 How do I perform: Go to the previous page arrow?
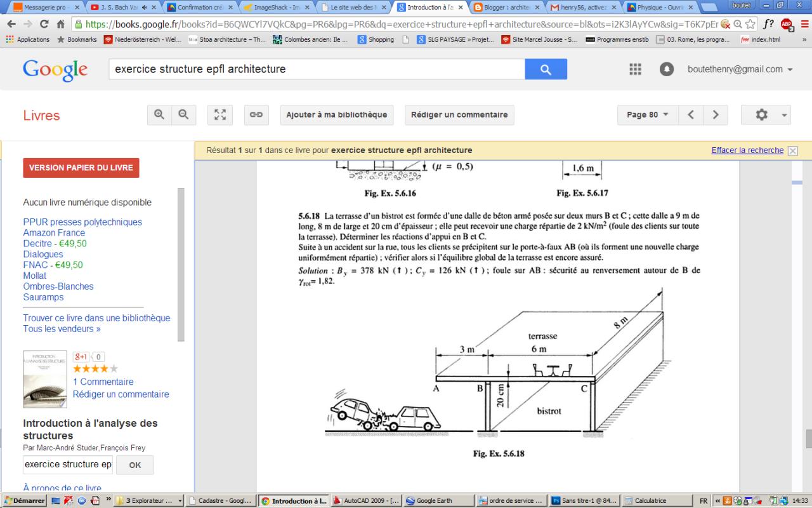pos(691,115)
